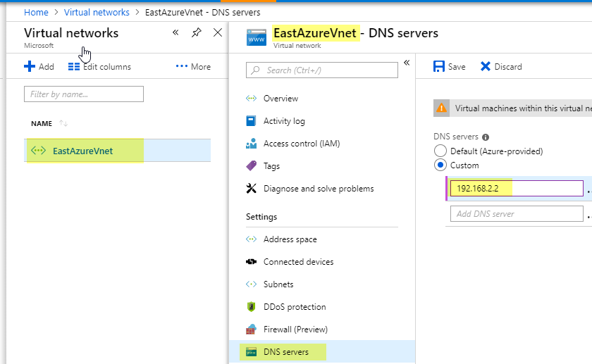This screenshot has height=364, width=592.
Task: Click the DDoS protection shield icon
Action: 251,307
